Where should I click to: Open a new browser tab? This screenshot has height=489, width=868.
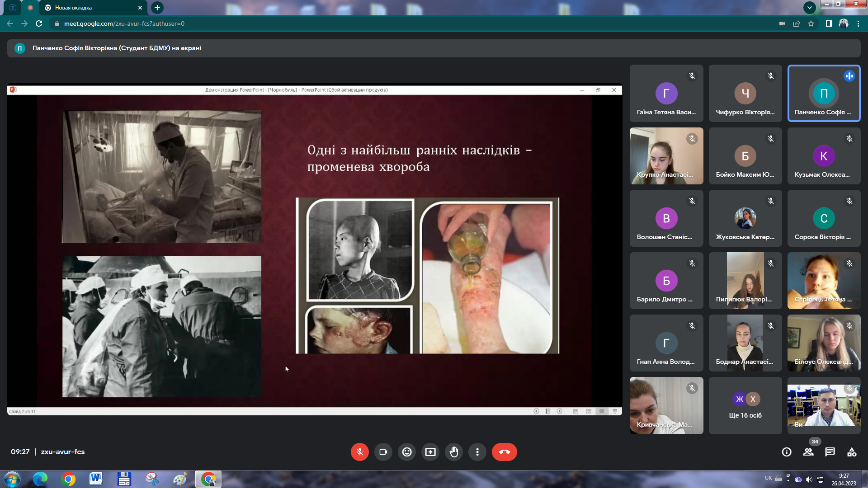(157, 8)
